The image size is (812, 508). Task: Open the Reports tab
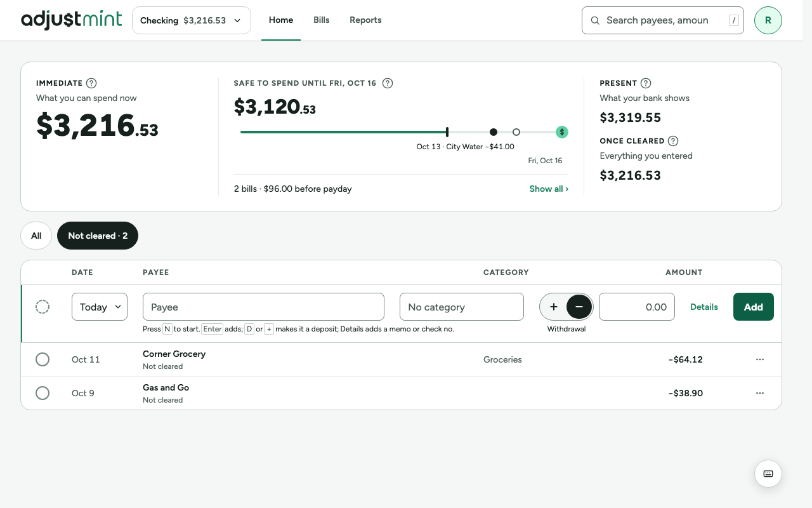click(365, 20)
